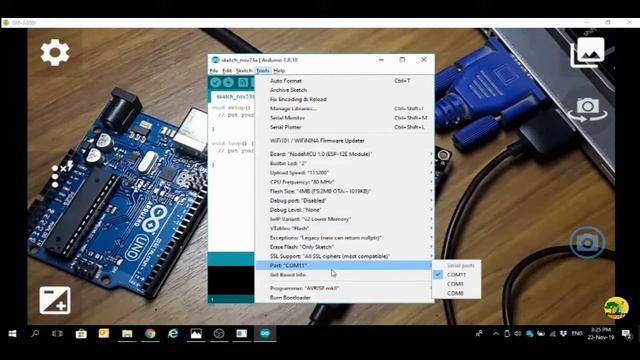Show hidden tray icons chevron
Screen dimensions: 640x360
496,334
